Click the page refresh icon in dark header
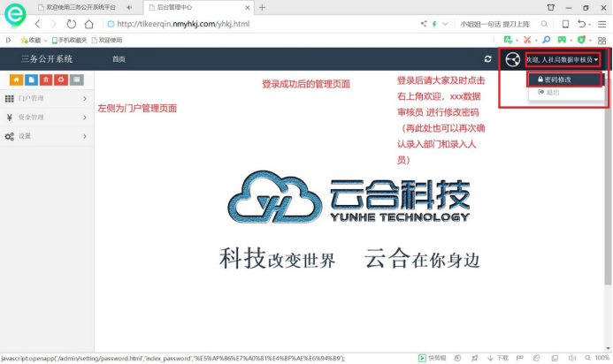Screen dimensions: 613x364 (487, 59)
